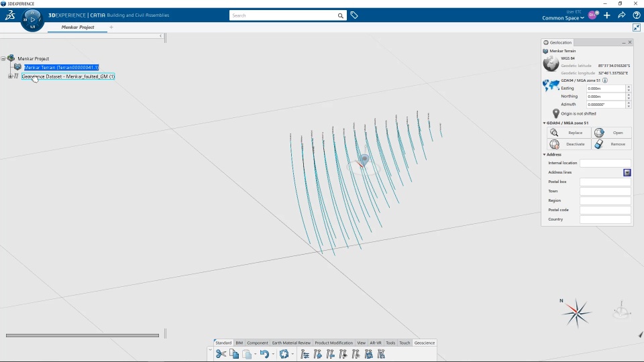Screen dimensions: 644x362
Task: Switch to the Touch tab
Action: click(x=405, y=343)
